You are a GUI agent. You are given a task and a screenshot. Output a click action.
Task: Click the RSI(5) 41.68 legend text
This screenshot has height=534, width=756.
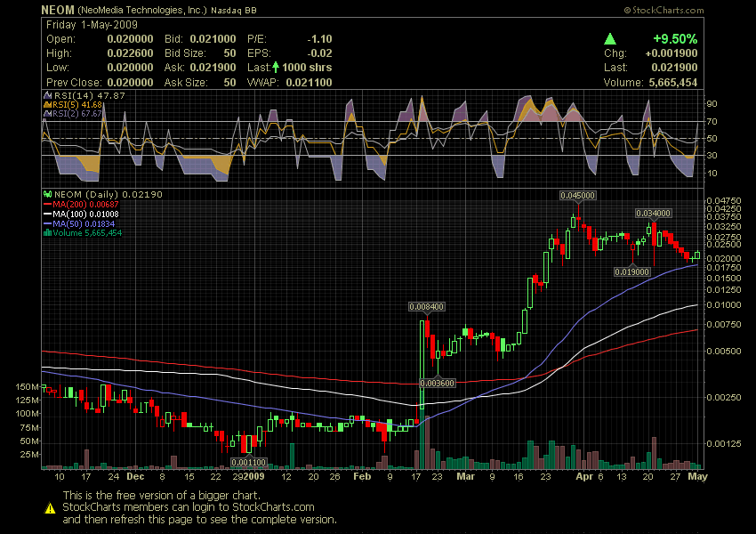(x=77, y=105)
